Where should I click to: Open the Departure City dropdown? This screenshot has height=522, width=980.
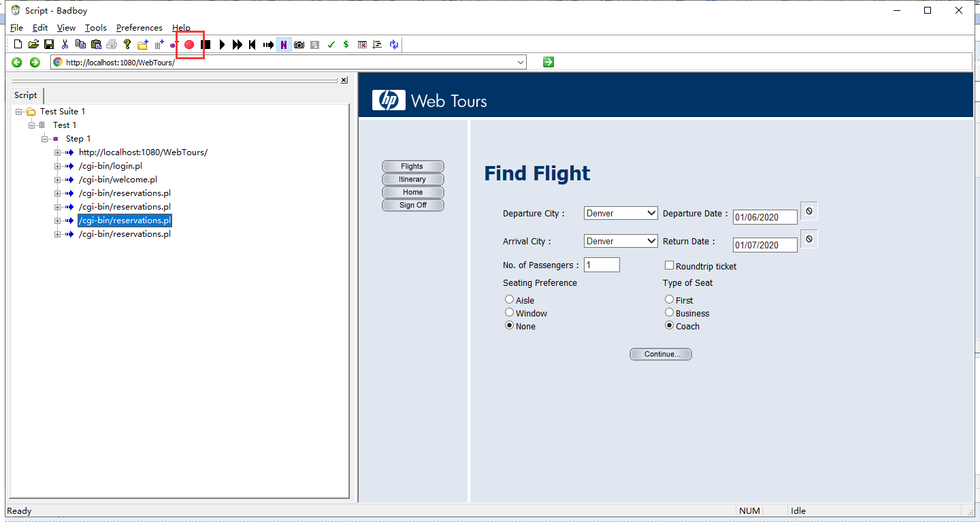[x=621, y=213]
